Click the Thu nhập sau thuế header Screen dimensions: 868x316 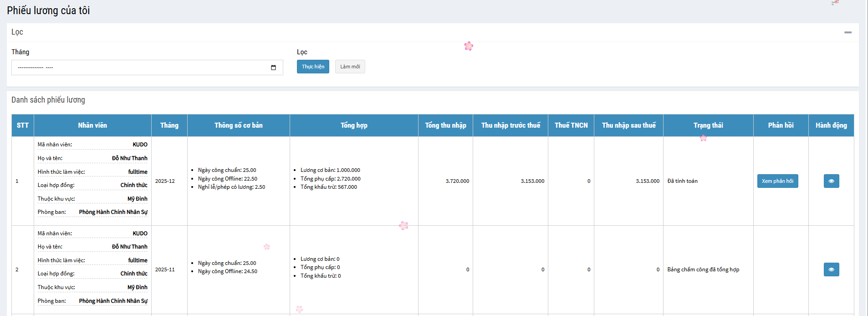pyautogui.click(x=628, y=125)
